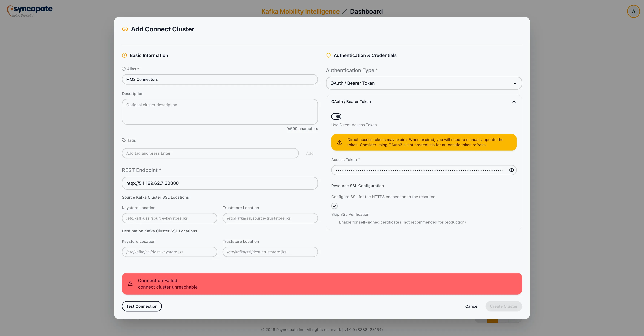
Task: Click the Connection Failed alert icon
Action: (x=130, y=284)
